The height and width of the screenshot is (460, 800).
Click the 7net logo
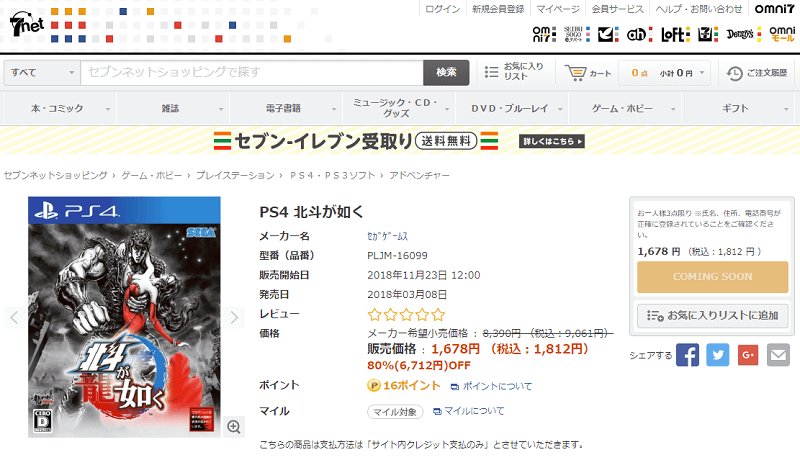(x=27, y=23)
